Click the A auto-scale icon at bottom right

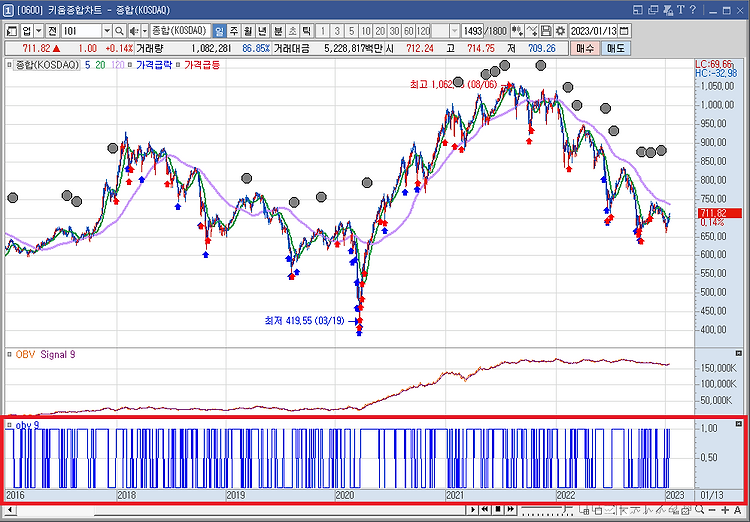[738, 510]
